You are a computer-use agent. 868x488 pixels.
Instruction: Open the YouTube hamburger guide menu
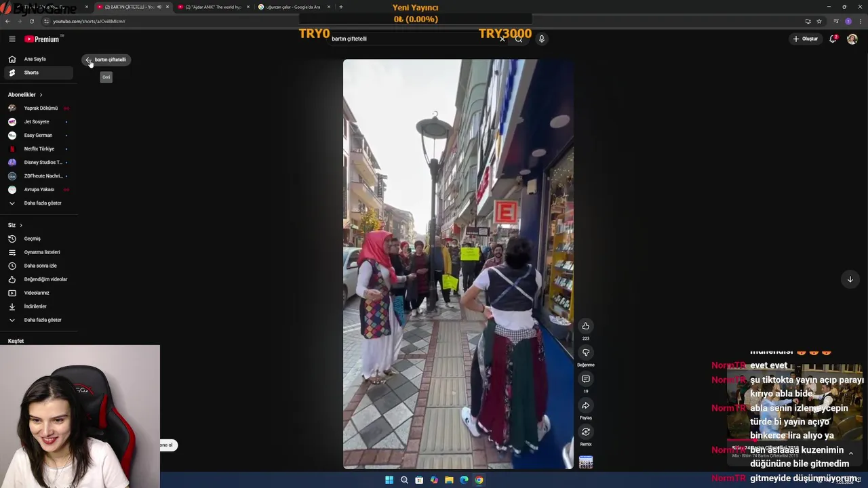12,39
